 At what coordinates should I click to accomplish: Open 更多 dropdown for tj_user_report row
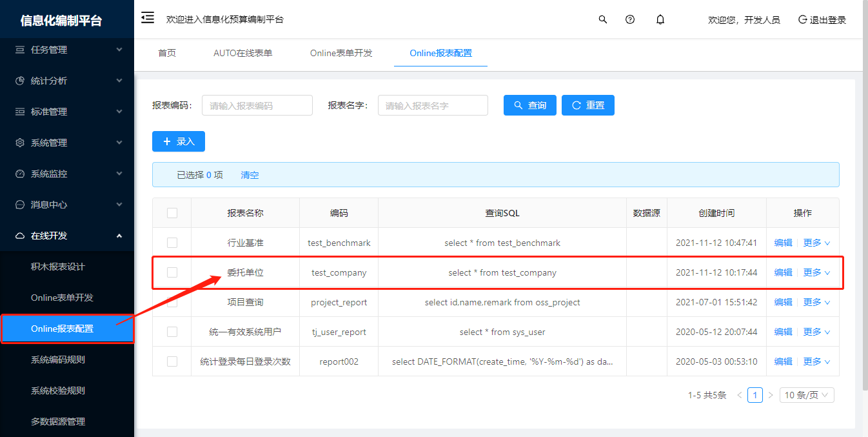coord(816,332)
